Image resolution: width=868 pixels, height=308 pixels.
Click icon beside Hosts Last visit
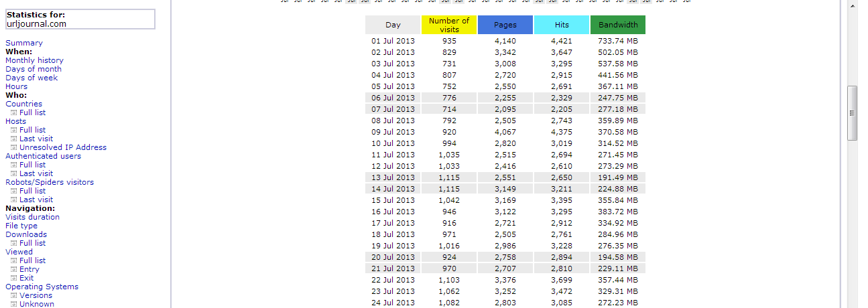[x=13, y=139]
